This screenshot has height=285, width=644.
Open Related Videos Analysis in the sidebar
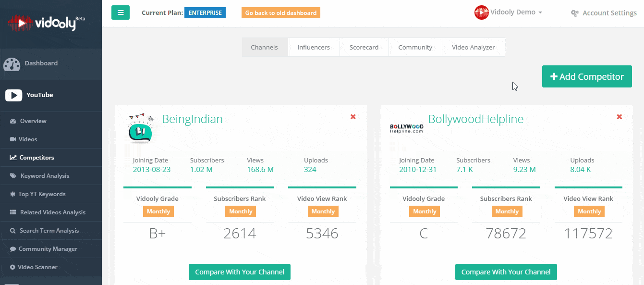(x=51, y=212)
